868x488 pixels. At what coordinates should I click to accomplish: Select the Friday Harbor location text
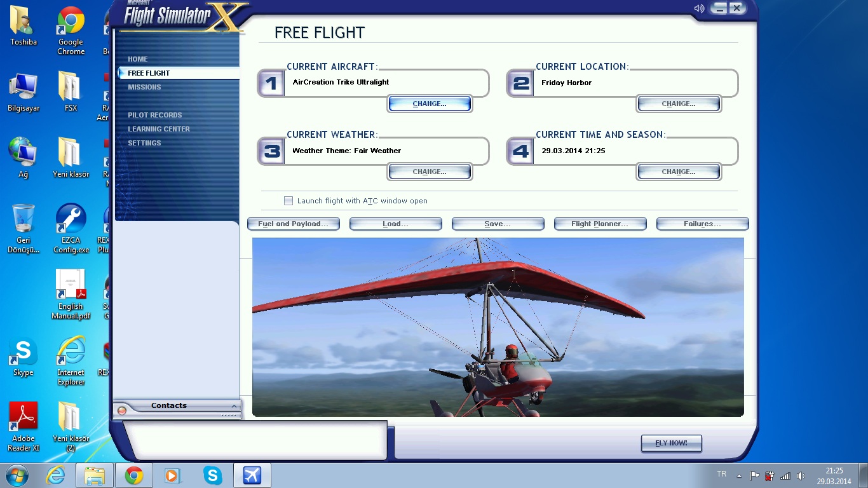566,83
